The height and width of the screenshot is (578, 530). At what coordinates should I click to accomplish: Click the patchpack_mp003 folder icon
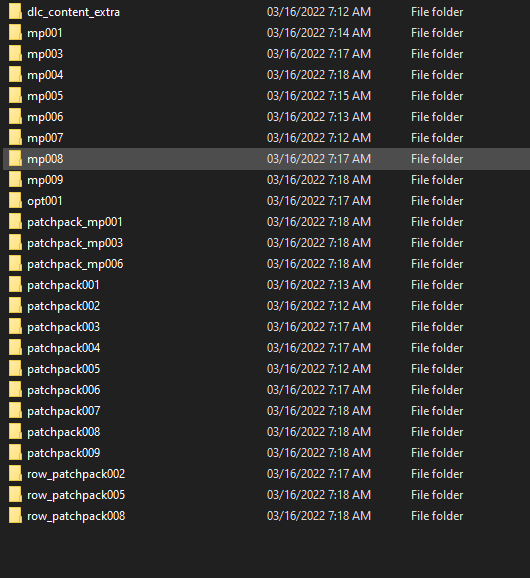(x=15, y=243)
